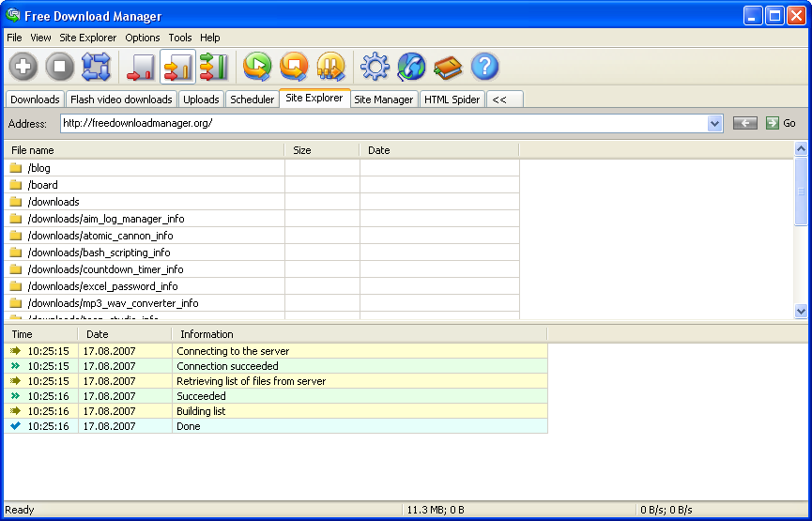Select light traffic mode icon
The width and height of the screenshot is (812, 521).
pos(140,67)
